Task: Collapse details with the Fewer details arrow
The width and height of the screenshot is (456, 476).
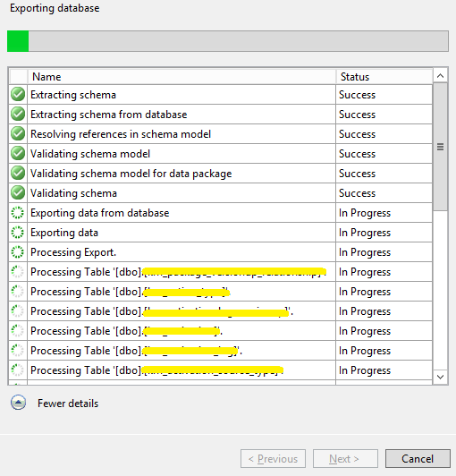Action: (x=18, y=403)
